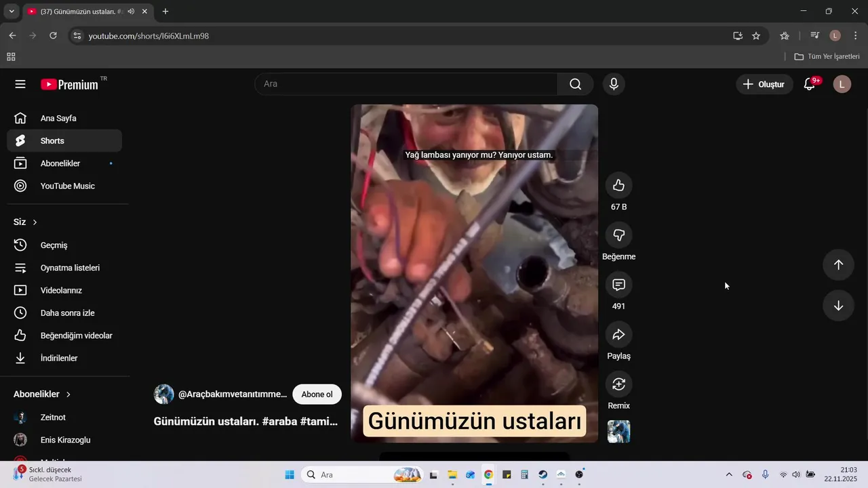Click the install app icon in address bar
The image size is (868, 488).
click(738, 36)
